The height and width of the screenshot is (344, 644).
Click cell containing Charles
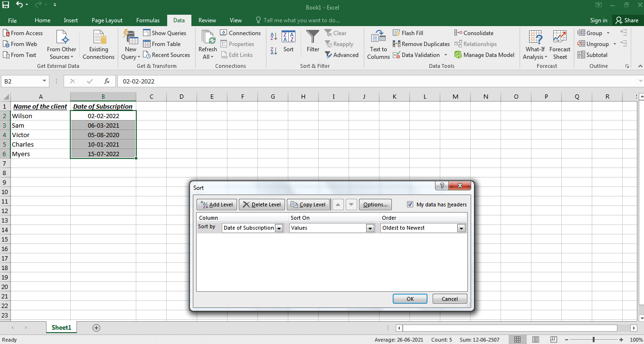pyautogui.click(x=40, y=144)
